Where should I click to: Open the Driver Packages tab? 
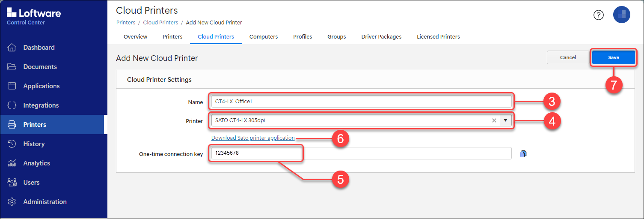(x=381, y=37)
